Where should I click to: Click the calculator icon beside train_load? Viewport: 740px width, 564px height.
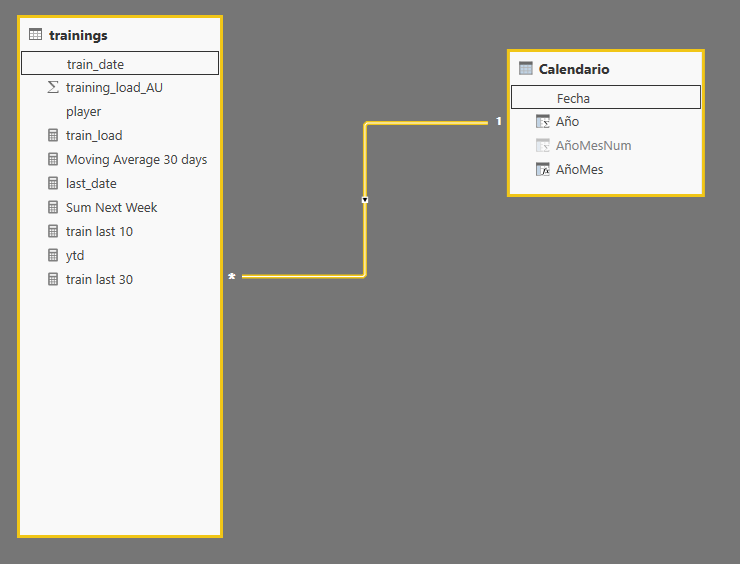(x=53, y=135)
